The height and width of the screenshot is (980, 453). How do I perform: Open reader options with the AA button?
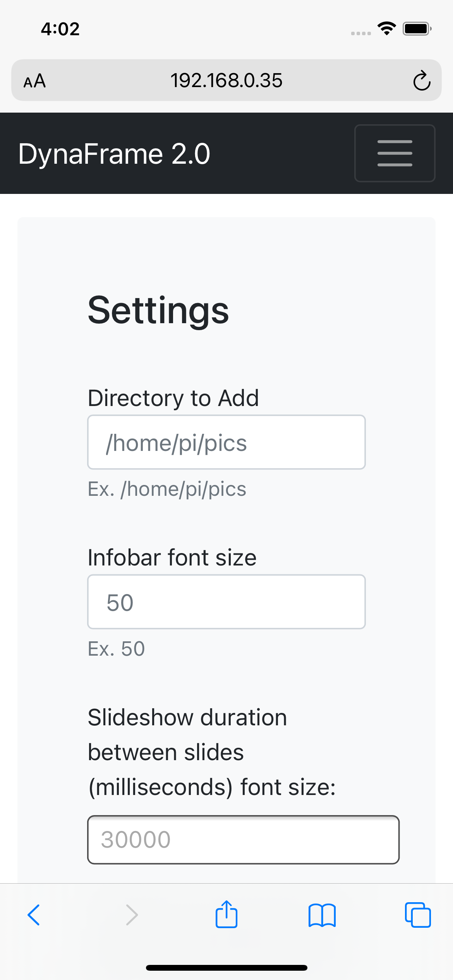[34, 81]
